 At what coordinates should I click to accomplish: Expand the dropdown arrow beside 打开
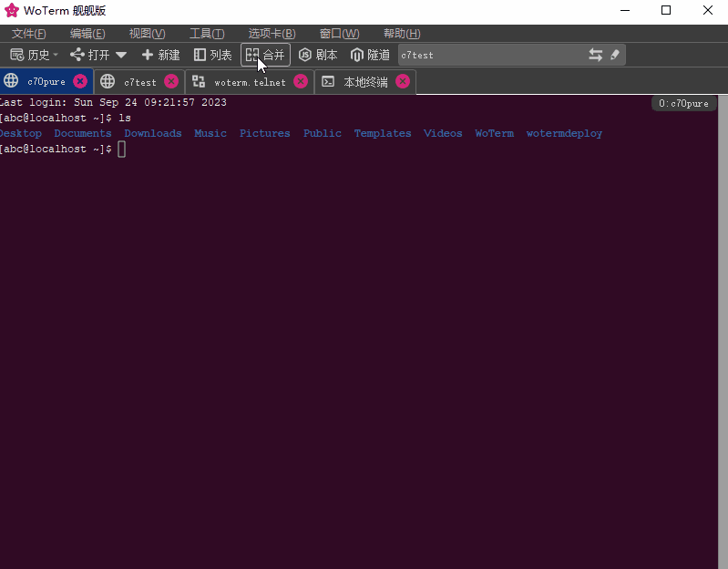121,55
